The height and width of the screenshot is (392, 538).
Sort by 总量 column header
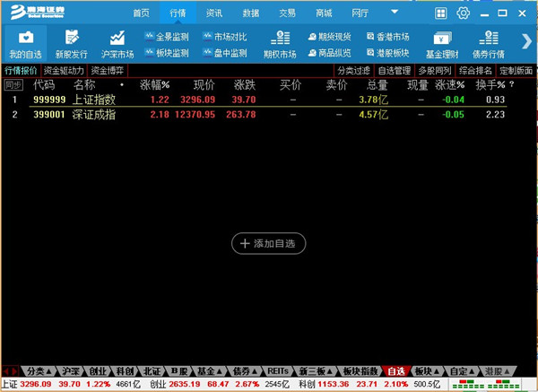377,85
